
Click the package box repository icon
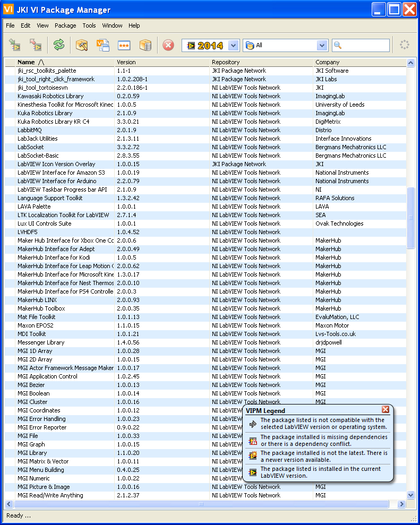coord(145,46)
